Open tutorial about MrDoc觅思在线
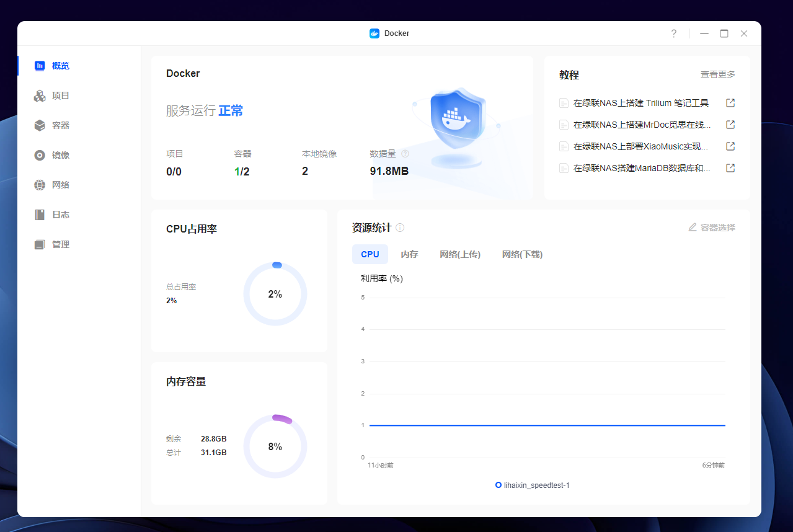The image size is (793, 532). point(642,125)
